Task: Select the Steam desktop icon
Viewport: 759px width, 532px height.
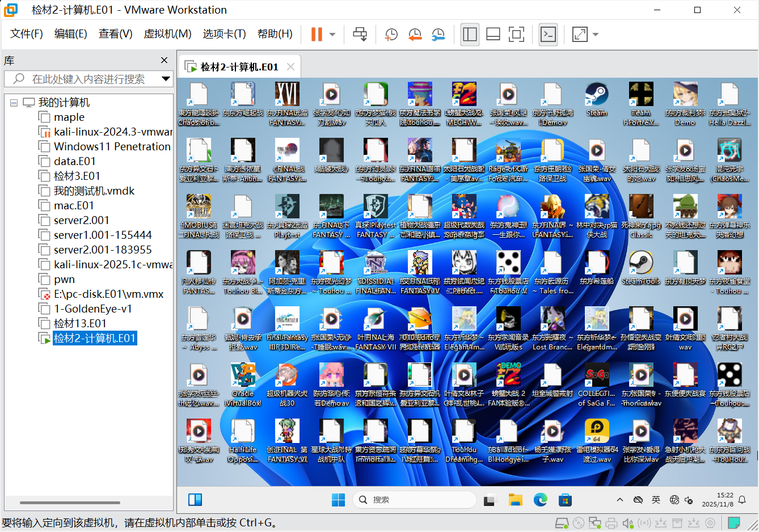Action: [597, 100]
